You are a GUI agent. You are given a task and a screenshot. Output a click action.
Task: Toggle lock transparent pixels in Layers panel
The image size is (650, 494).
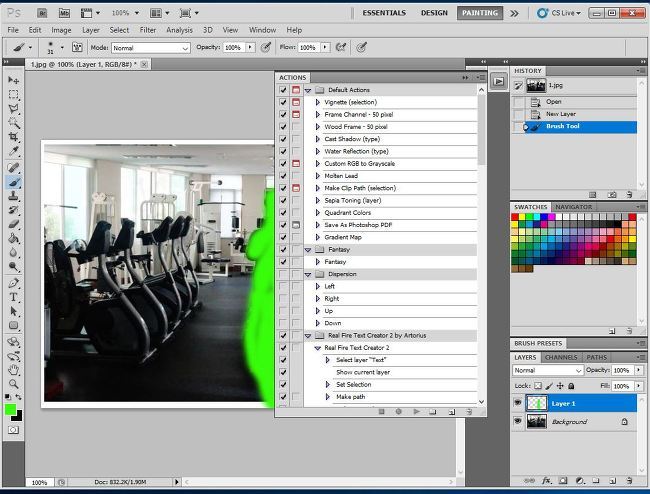click(538, 386)
